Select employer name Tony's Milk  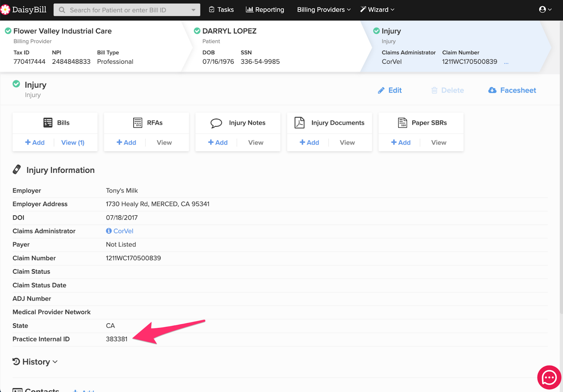[x=122, y=191]
